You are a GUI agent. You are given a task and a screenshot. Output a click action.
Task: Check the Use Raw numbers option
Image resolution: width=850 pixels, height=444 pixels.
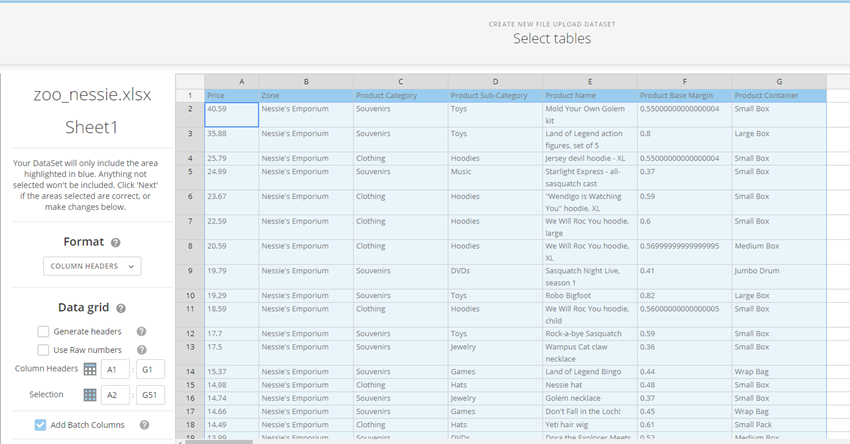(43, 350)
